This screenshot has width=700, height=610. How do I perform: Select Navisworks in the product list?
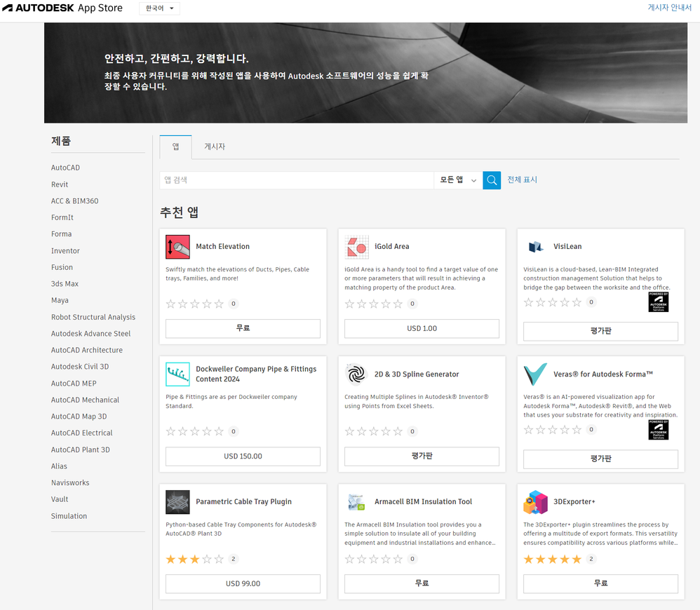70,483
